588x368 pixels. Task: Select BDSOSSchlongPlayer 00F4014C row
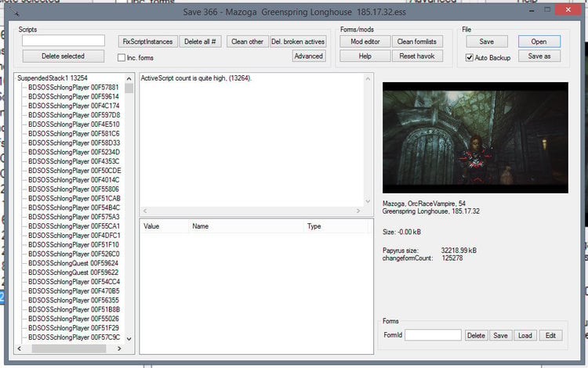tap(74, 180)
